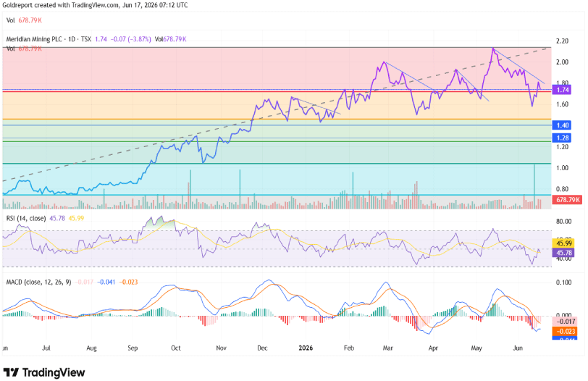Click the Feb label on time axis
This screenshot has height=381, width=588.
pyautogui.click(x=349, y=348)
